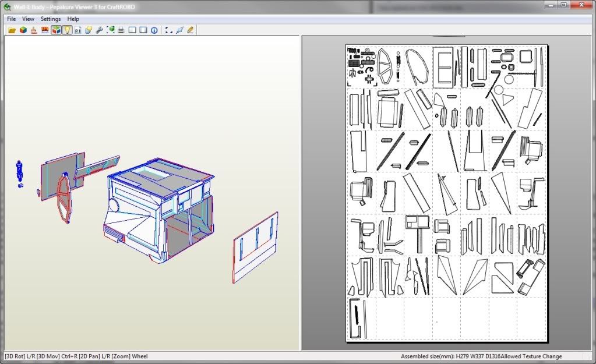Open settings with the wrench icon
Viewport: 596px width, 364px height.
tap(100, 30)
